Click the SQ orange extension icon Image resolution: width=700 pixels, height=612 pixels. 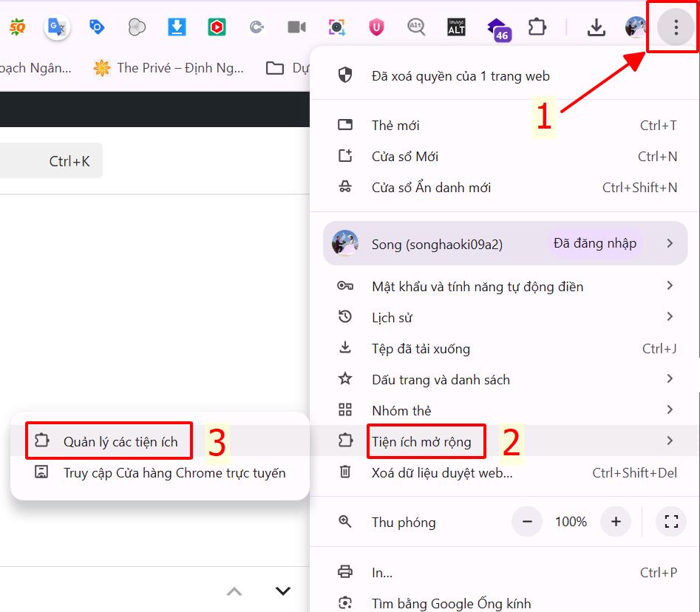point(17,27)
